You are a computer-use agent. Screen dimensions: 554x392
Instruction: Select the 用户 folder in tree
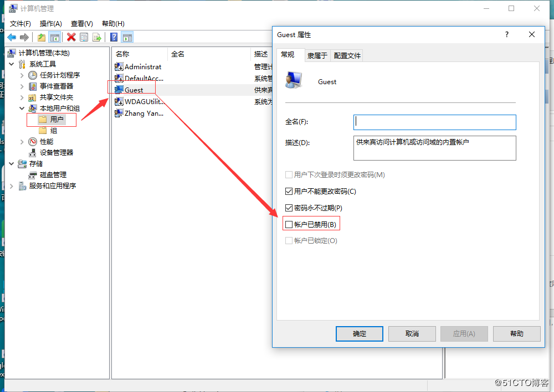click(52, 120)
